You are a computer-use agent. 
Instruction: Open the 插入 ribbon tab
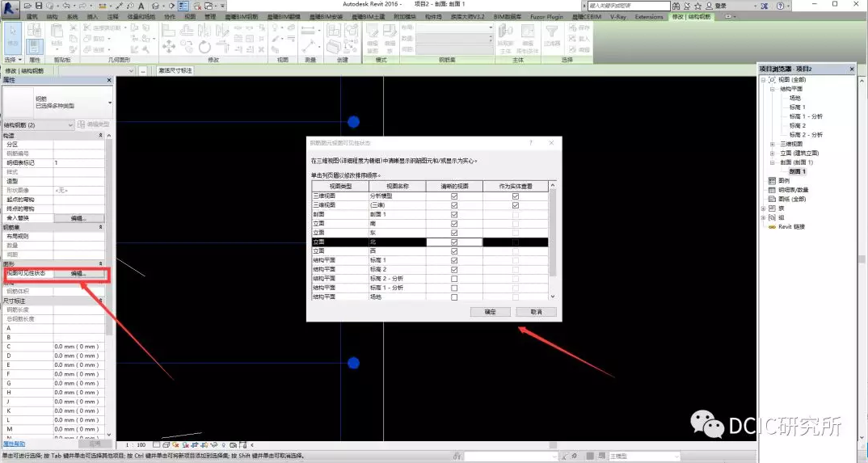[x=92, y=17]
